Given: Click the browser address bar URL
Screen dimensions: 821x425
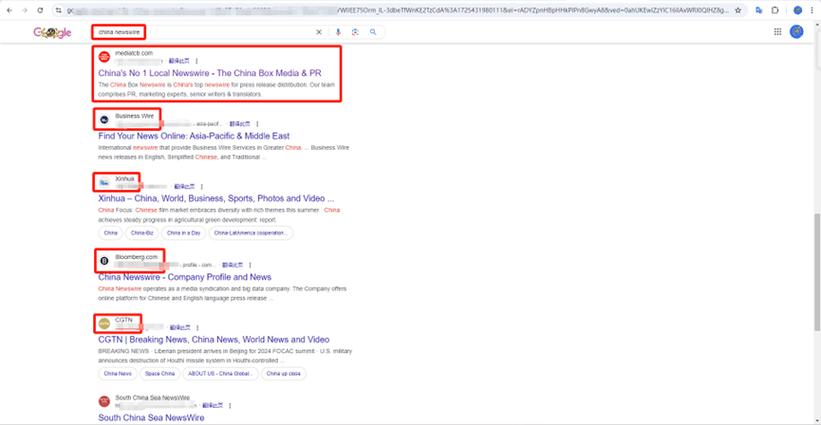Looking at the screenshot, I should click(x=398, y=10).
